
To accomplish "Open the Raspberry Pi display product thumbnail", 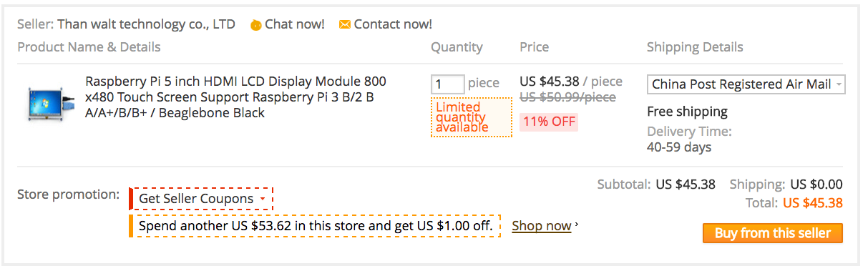I will click(x=49, y=102).
